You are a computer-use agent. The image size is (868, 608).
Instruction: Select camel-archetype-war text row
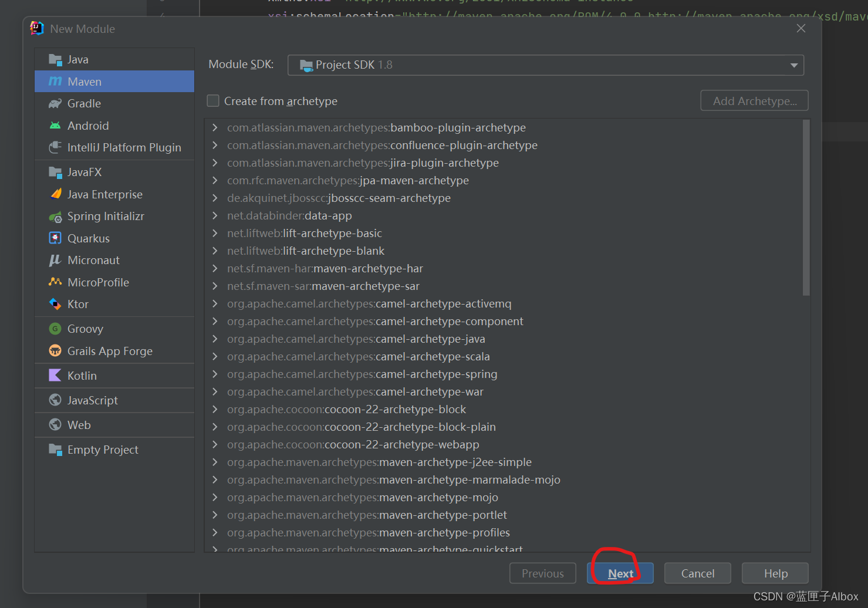point(356,391)
